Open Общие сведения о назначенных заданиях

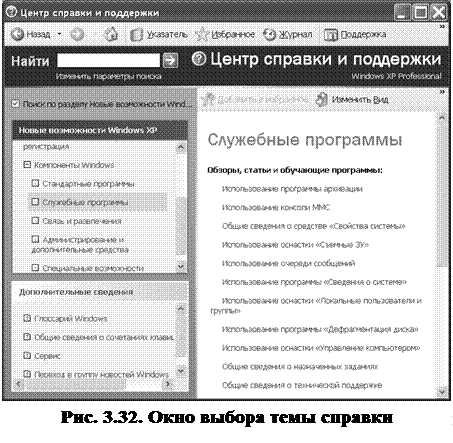coord(300,367)
